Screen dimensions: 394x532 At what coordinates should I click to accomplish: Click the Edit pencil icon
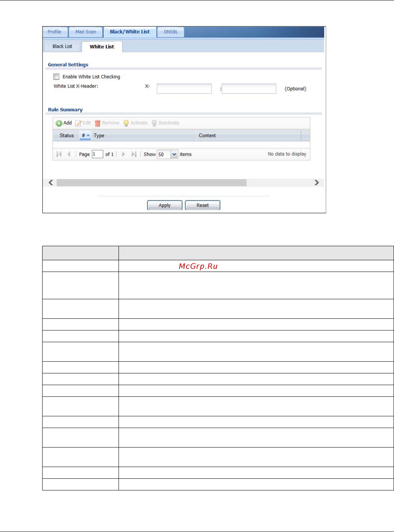coord(78,123)
